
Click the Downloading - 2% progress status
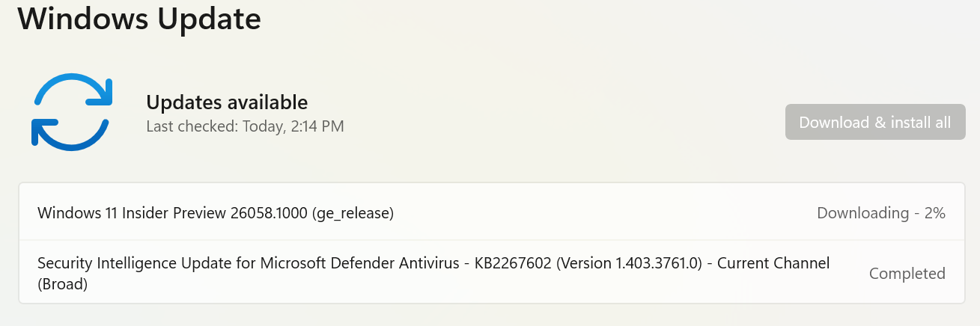881,213
